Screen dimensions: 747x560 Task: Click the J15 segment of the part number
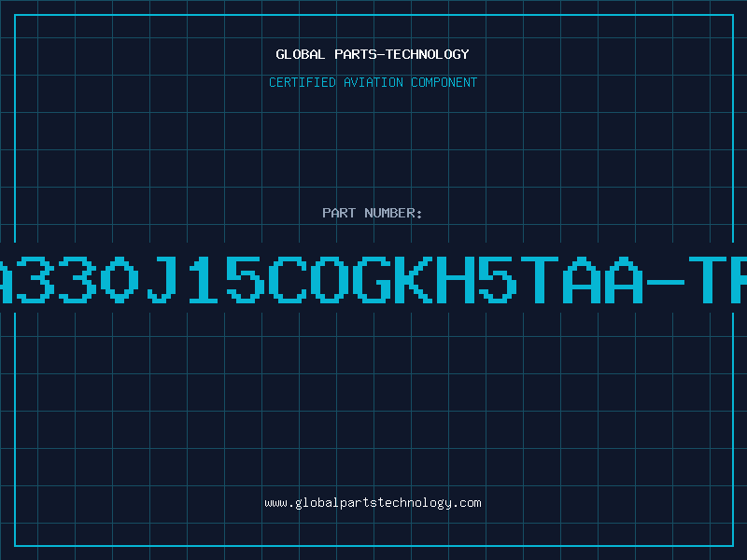coord(205,279)
